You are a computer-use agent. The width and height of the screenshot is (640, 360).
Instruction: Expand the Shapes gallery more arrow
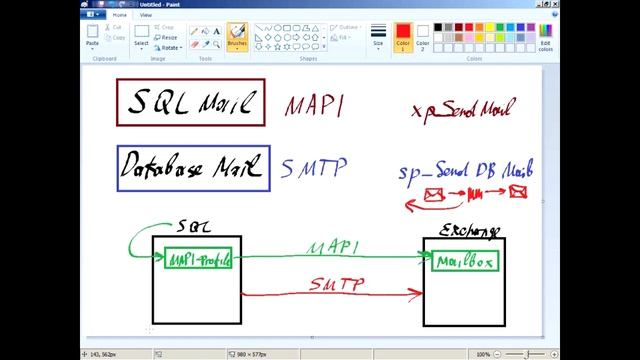[x=324, y=47]
